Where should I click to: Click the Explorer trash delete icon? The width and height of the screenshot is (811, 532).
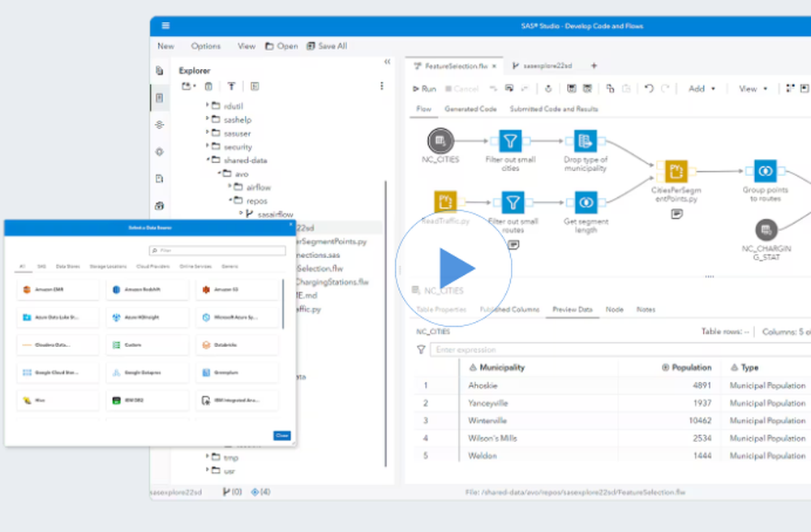208,86
